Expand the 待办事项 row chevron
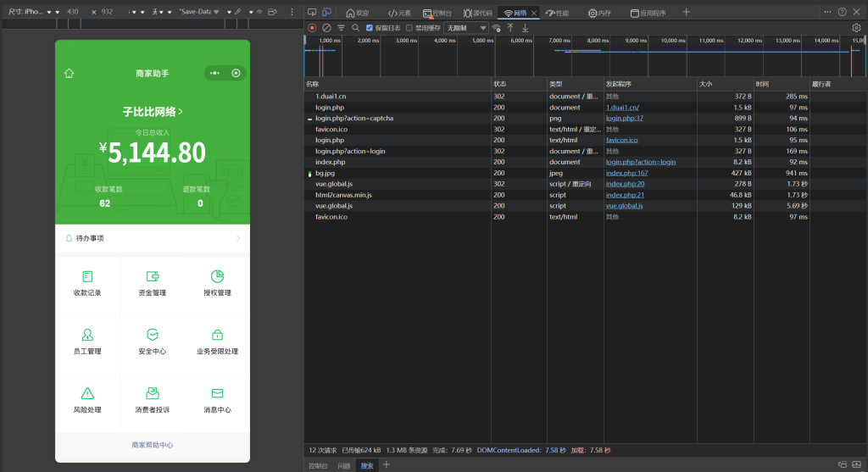 pos(237,239)
